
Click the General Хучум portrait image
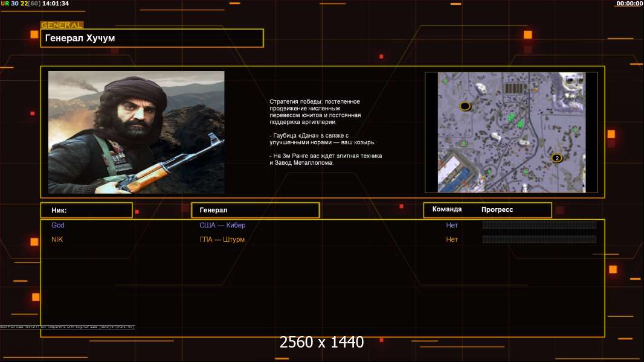pos(136,132)
